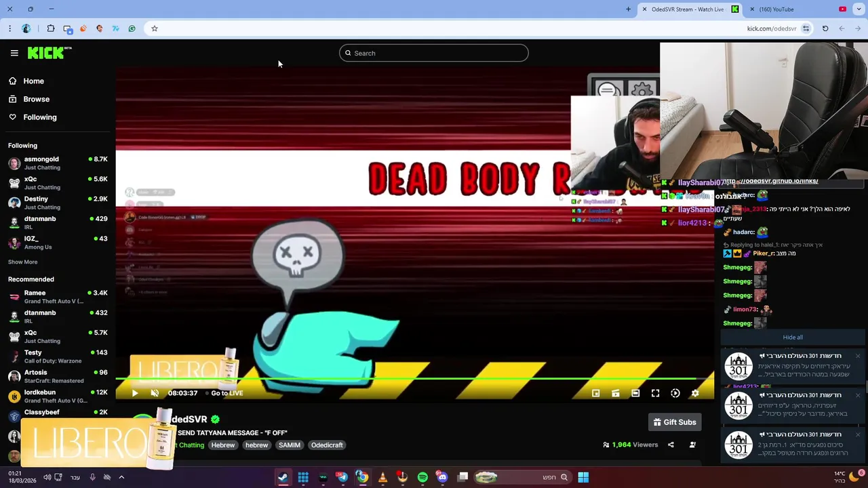
Task: Open Ramee's recommended channel
Action: click(58, 296)
